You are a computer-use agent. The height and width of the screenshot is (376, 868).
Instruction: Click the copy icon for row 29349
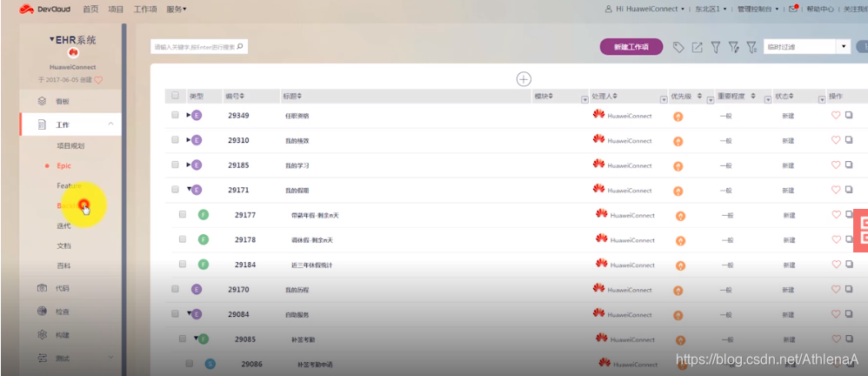coord(849,115)
